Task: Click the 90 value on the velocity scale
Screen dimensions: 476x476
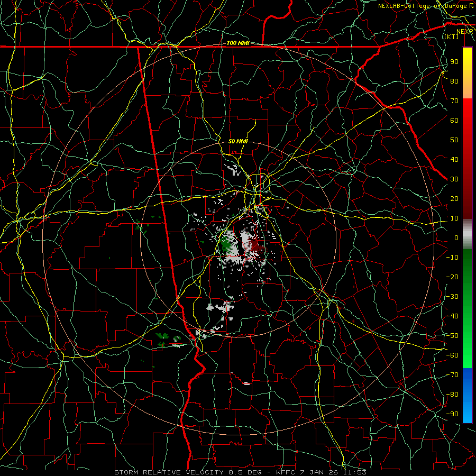Action: tap(454, 62)
